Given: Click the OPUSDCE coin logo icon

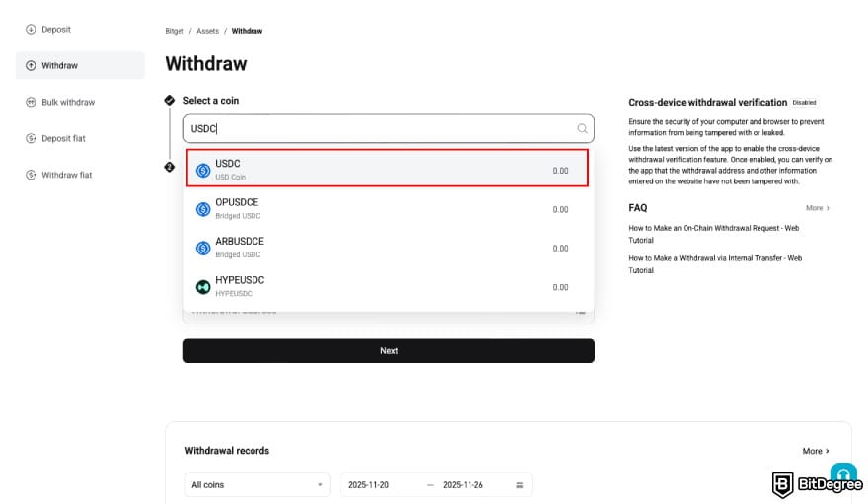Looking at the screenshot, I should tap(203, 209).
